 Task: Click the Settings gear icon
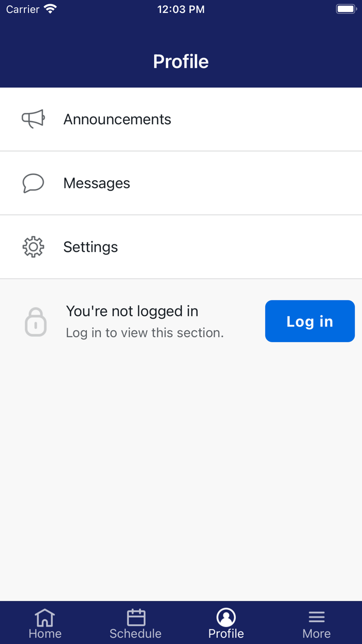point(33,247)
